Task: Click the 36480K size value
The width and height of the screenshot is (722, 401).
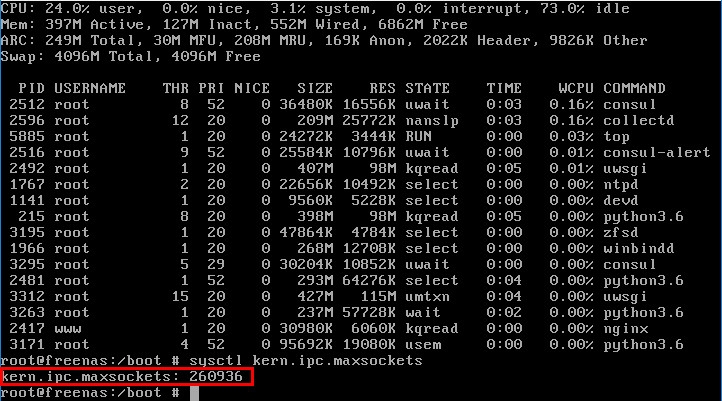Action: tap(306, 104)
